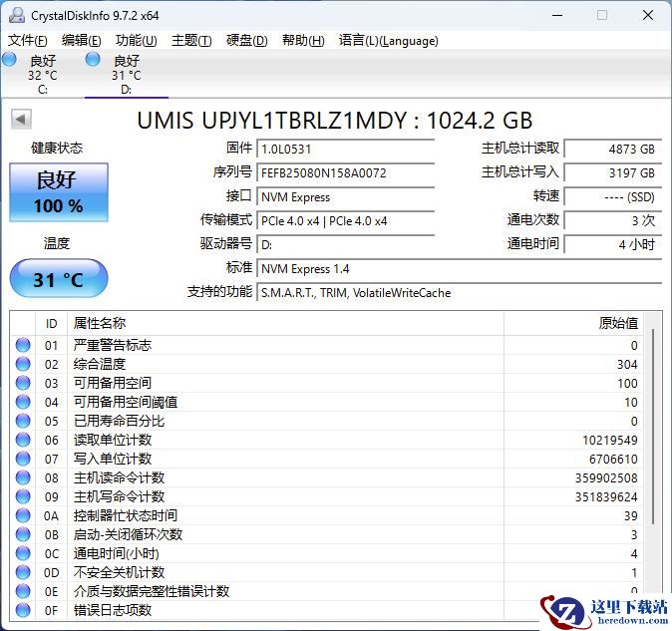Open the 硬盘(D) menu
672x631 pixels.
click(x=246, y=41)
